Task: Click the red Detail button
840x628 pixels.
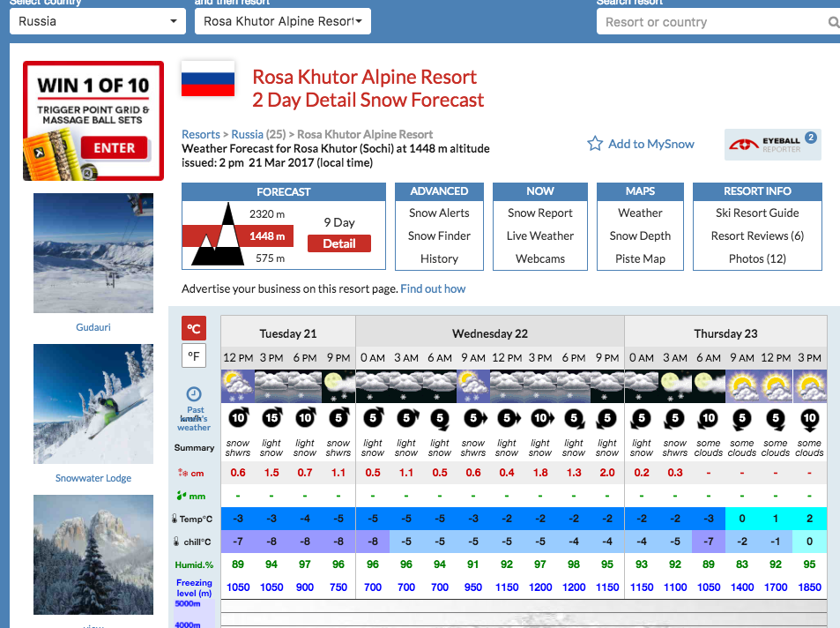Action: pyautogui.click(x=339, y=243)
